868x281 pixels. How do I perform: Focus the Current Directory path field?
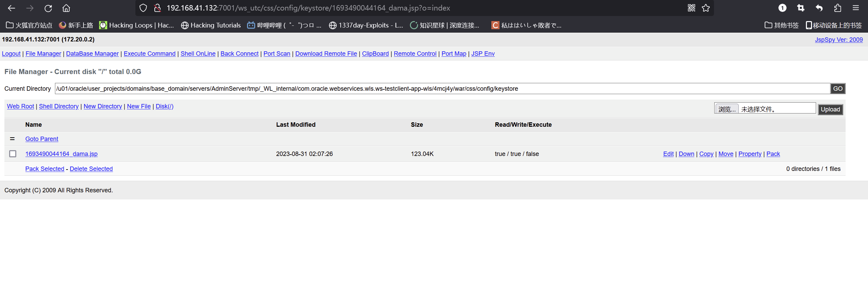coord(442,89)
